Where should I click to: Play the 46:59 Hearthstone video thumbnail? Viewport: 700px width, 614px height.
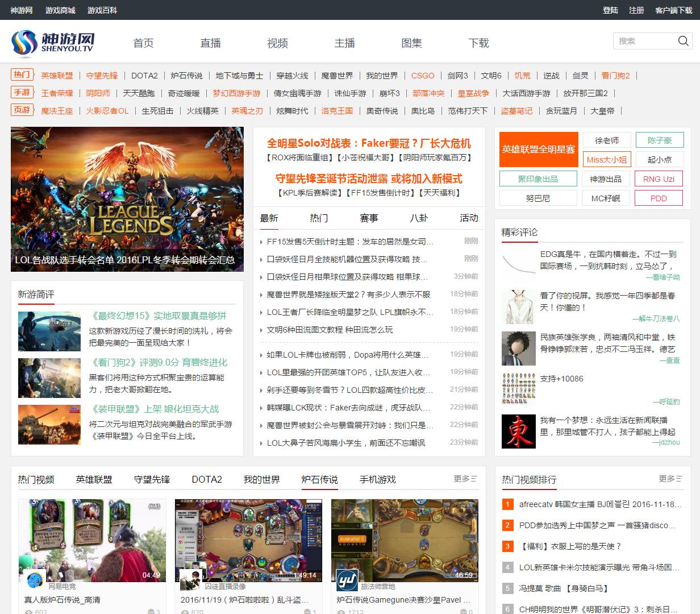click(x=405, y=541)
